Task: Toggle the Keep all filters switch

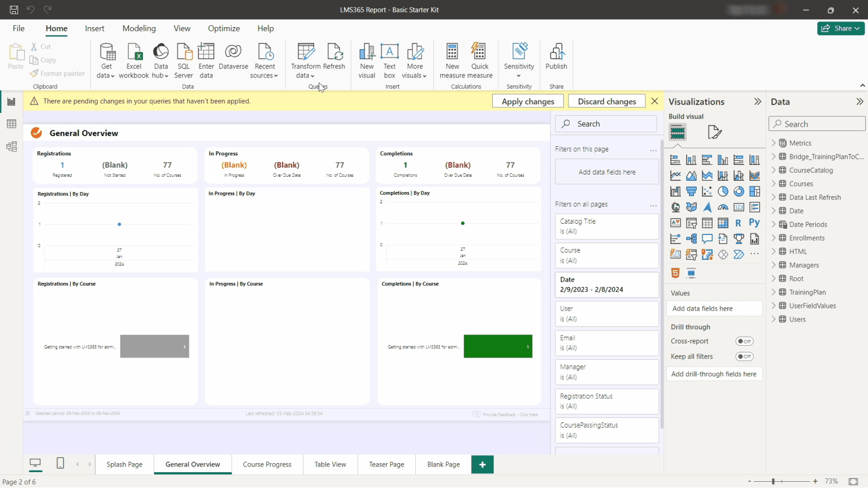Action: pyautogui.click(x=744, y=356)
